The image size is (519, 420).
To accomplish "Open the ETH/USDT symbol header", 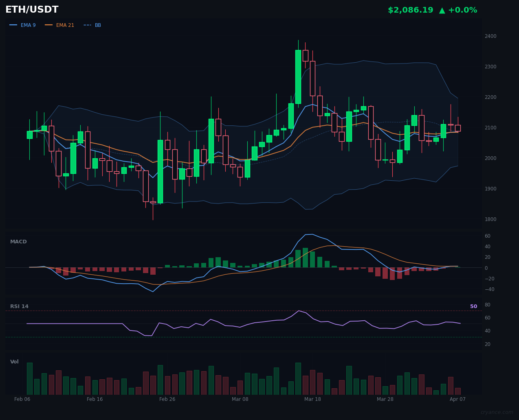I will coord(31,9).
